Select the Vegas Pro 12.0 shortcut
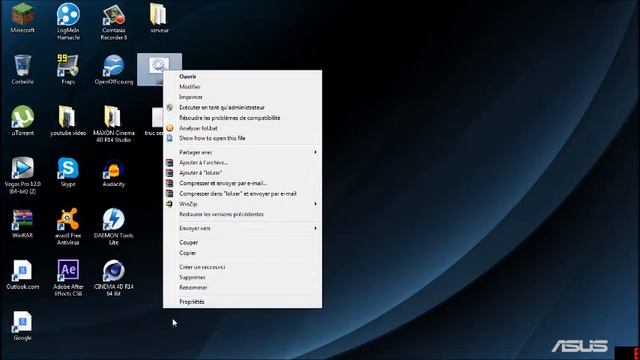The width and height of the screenshot is (640, 360). click(x=22, y=176)
